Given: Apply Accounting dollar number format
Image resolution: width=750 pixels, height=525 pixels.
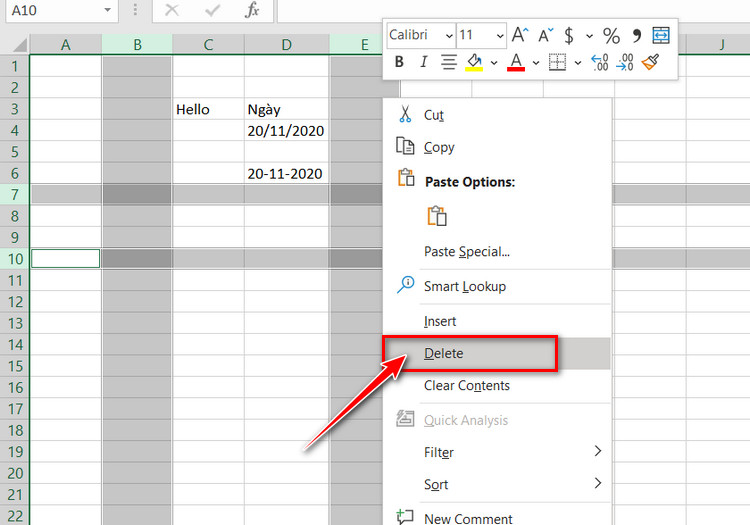Looking at the screenshot, I should [x=569, y=35].
